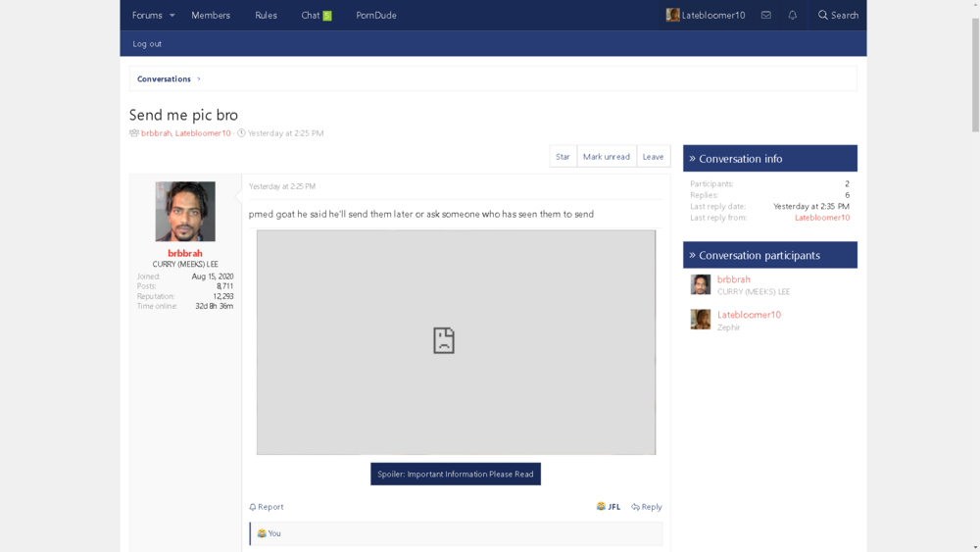
Task: Click the laughing emoji beside You
Action: click(262, 533)
